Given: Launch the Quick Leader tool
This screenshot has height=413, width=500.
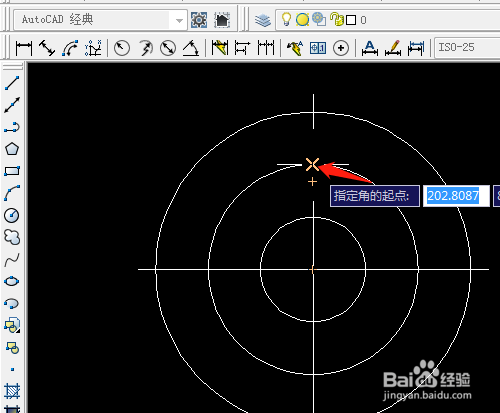Looking at the screenshot, I should tap(295, 48).
